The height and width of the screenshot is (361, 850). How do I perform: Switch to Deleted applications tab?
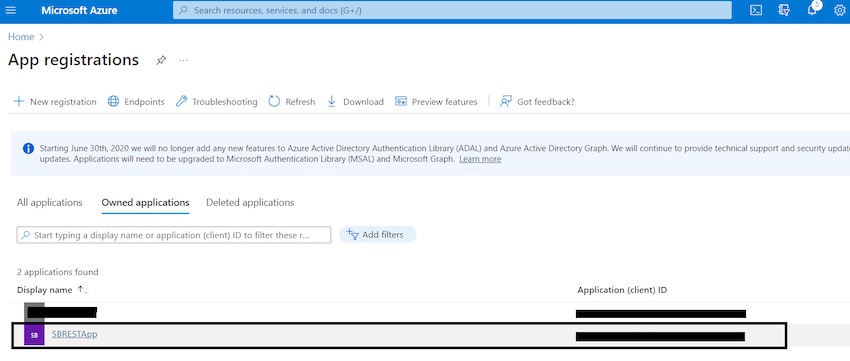coord(250,203)
